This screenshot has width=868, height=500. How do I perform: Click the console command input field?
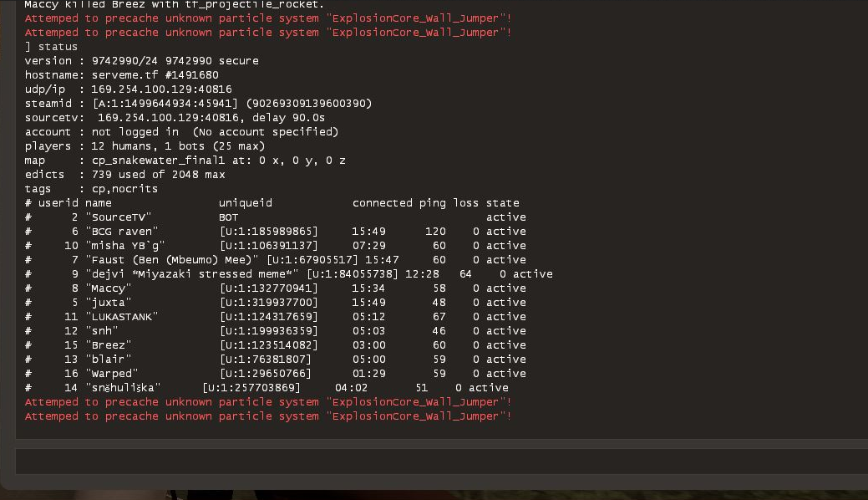coord(434,462)
